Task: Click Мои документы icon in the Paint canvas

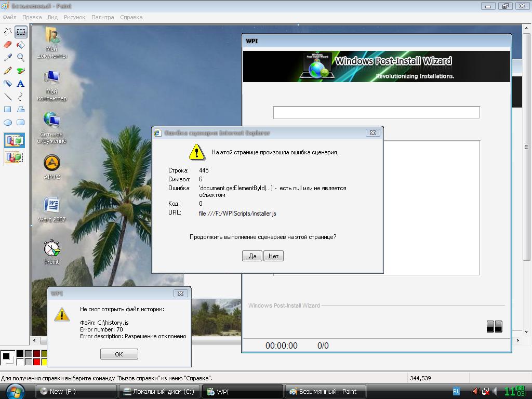Action: 52,43
